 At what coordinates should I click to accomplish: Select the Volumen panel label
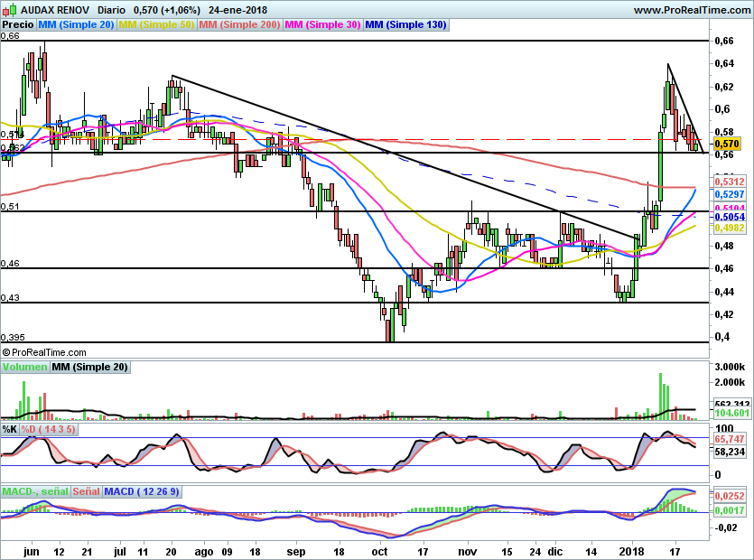(x=24, y=367)
